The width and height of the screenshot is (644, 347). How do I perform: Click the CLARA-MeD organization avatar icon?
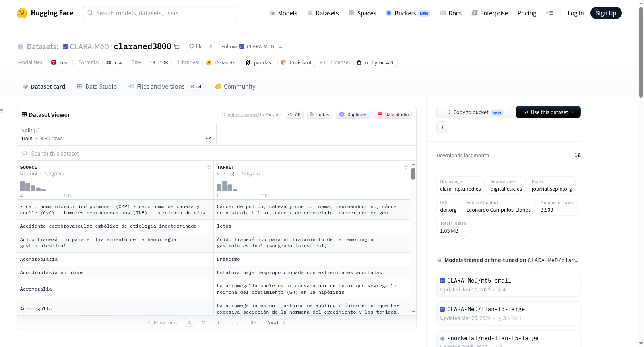point(66,46)
